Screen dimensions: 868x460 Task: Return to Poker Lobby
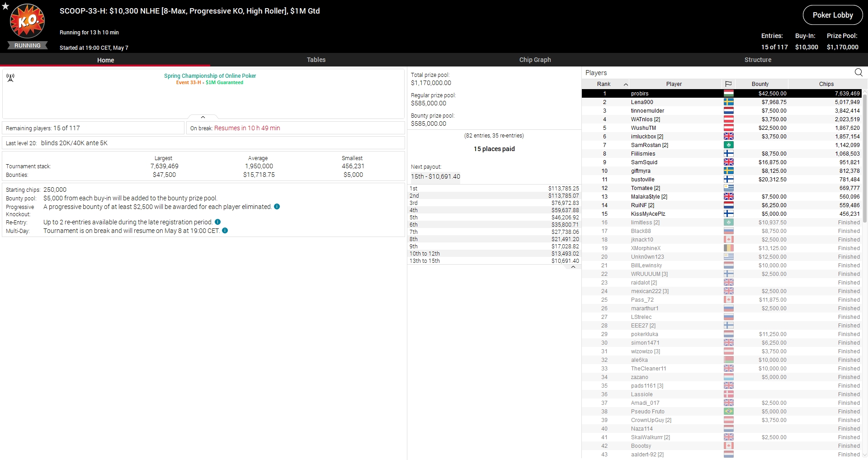pyautogui.click(x=833, y=15)
